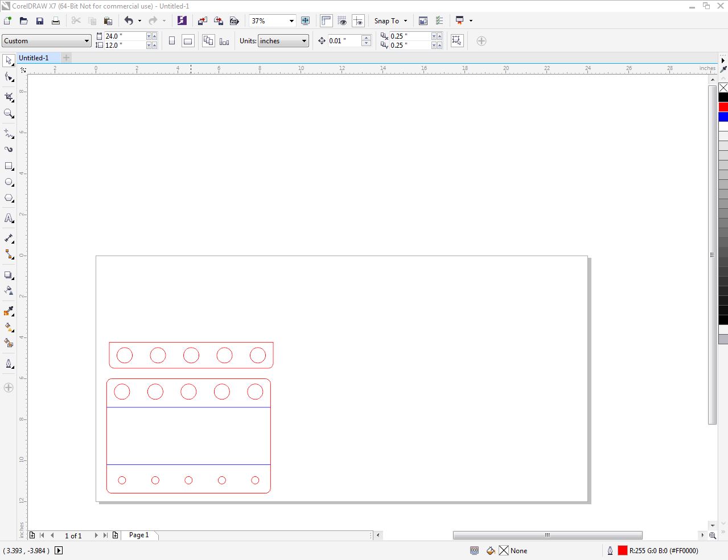Select the Pick tool
The height and width of the screenshot is (560, 728).
9,60
